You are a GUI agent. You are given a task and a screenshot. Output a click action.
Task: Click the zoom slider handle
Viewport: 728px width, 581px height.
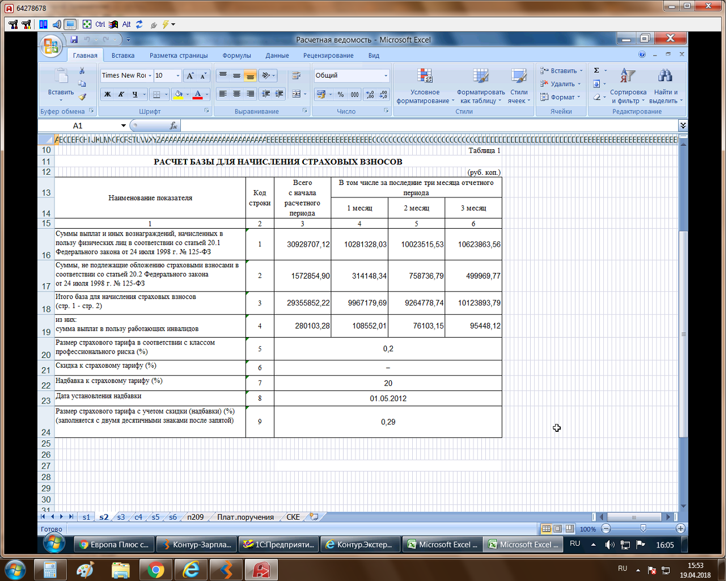[643, 528]
